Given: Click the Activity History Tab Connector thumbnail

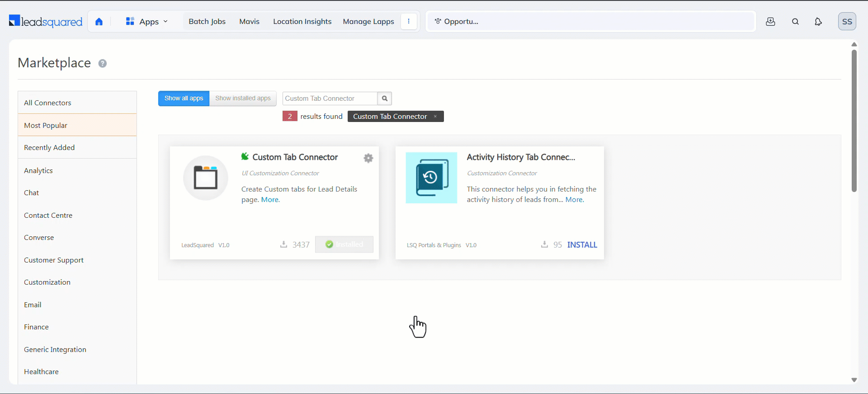Looking at the screenshot, I should tap(431, 178).
